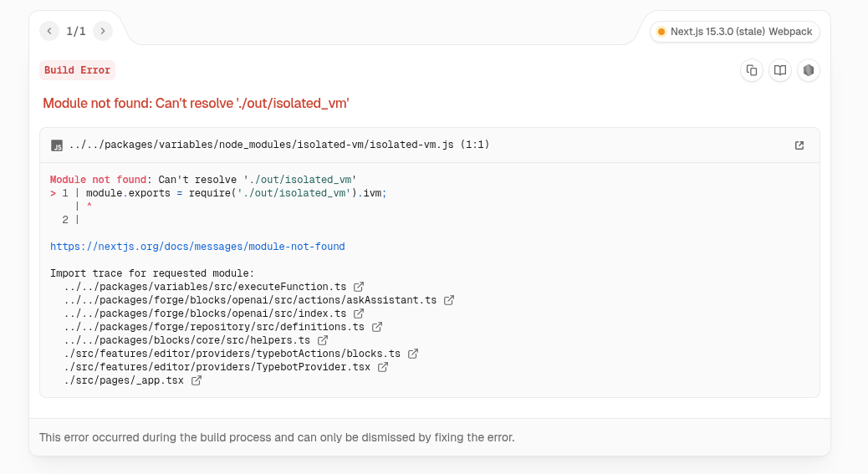The image size is (868, 474).
Task: Click the Node.js debugging hexagon icon
Action: pos(809,70)
